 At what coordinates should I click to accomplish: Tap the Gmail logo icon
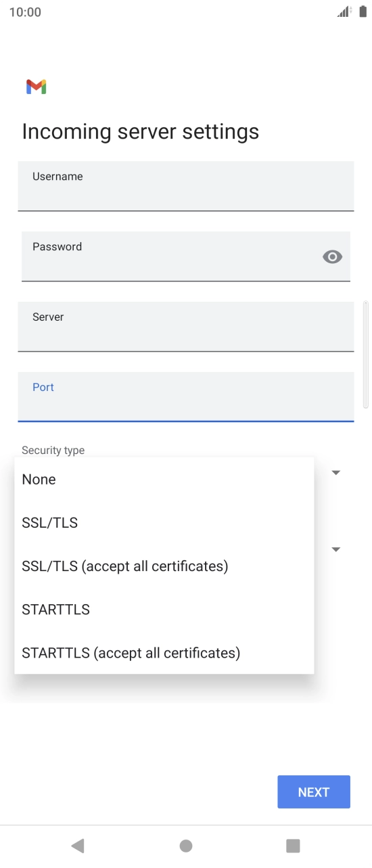36,87
